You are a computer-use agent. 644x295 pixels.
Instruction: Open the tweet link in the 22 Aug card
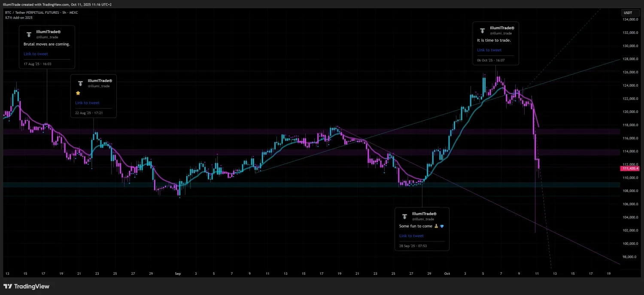(x=87, y=103)
